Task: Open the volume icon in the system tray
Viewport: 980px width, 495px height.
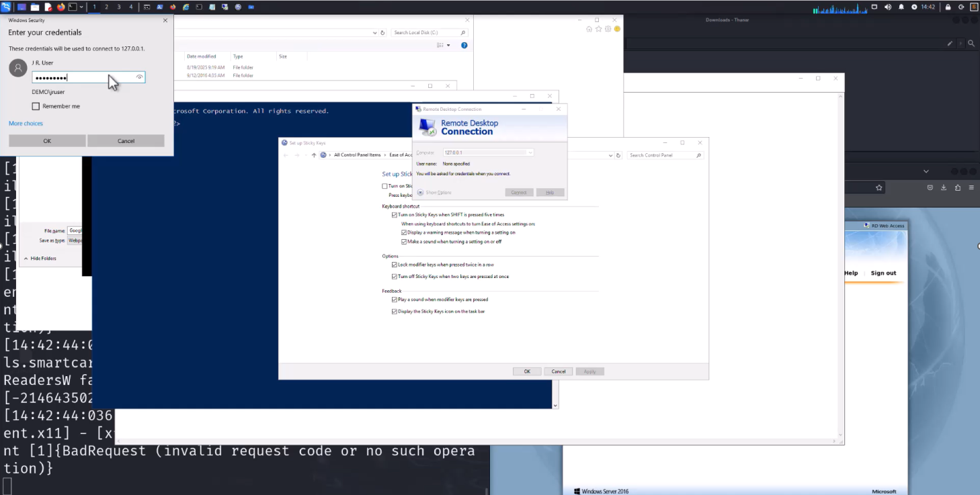Action: click(x=888, y=7)
